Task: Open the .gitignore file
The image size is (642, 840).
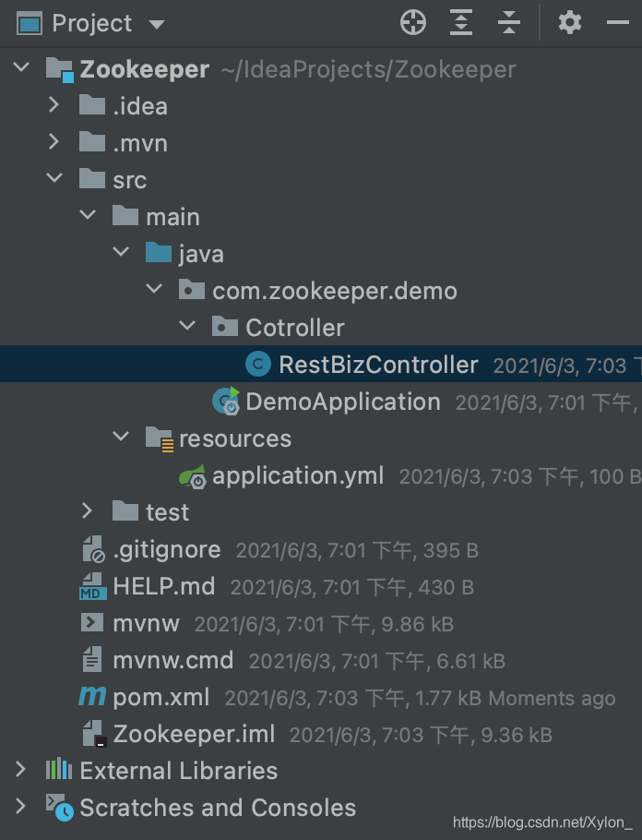Action: coord(166,549)
